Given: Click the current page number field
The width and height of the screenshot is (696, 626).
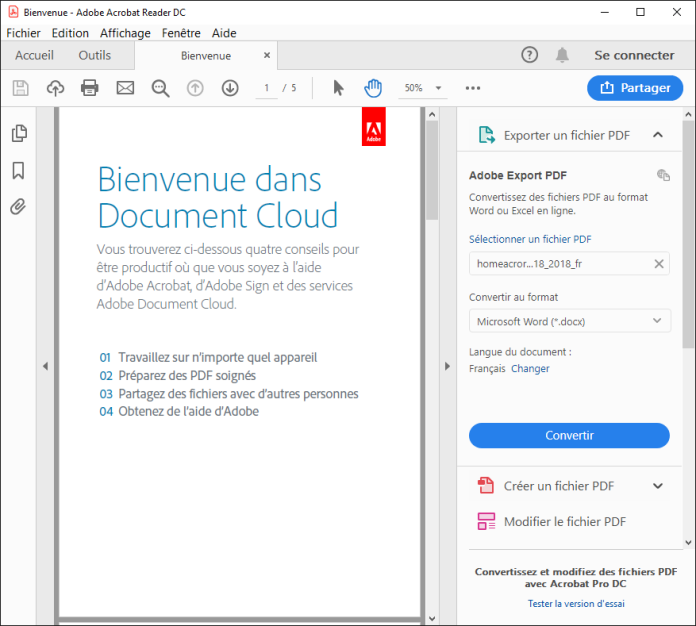Looking at the screenshot, I should [x=266, y=88].
